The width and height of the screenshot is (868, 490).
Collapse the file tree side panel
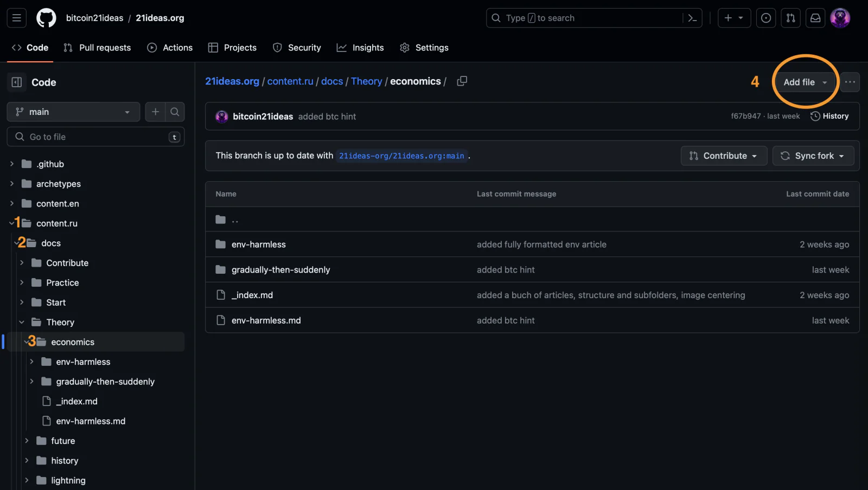[x=17, y=82]
